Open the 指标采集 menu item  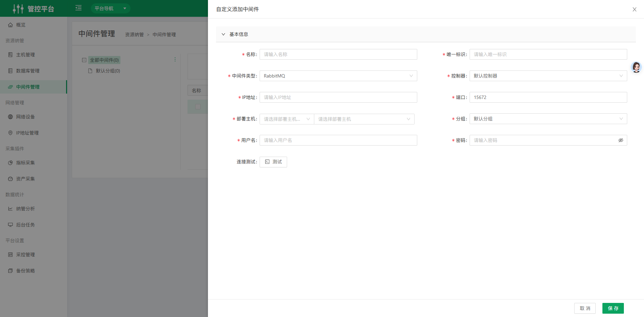(x=34, y=163)
